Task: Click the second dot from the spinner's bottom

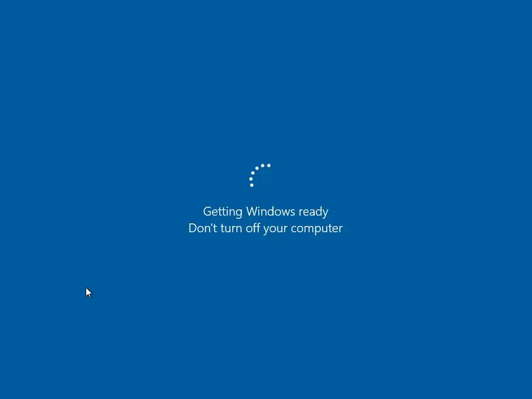Action: [251, 179]
